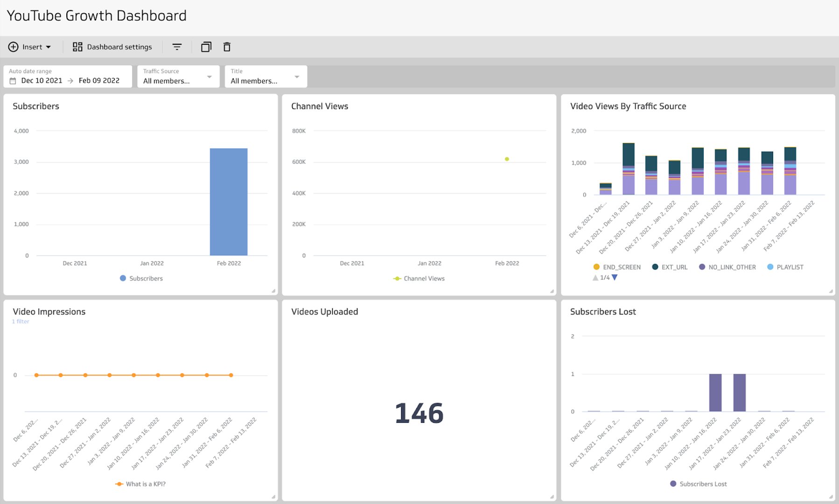Click the '1 filter' link on Video Impressions
The width and height of the screenshot is (839, 504).
pyautogui.click(x=21, y=322)
